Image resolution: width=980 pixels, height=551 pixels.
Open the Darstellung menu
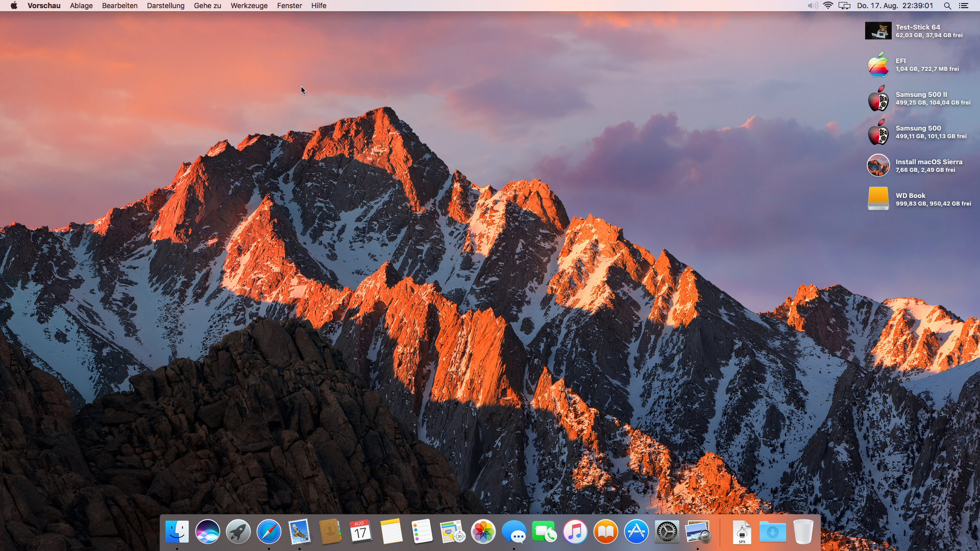(165, 6)
